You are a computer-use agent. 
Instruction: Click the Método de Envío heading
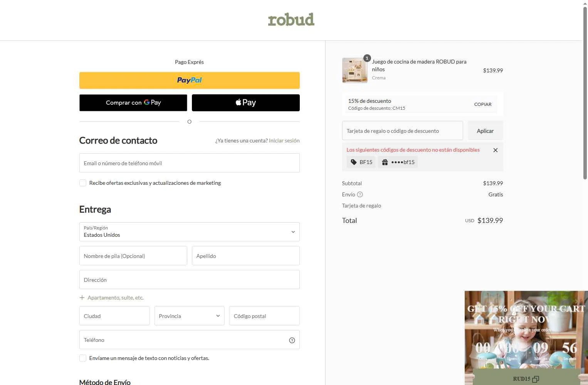pyautogui.click(x=105, y=382)
